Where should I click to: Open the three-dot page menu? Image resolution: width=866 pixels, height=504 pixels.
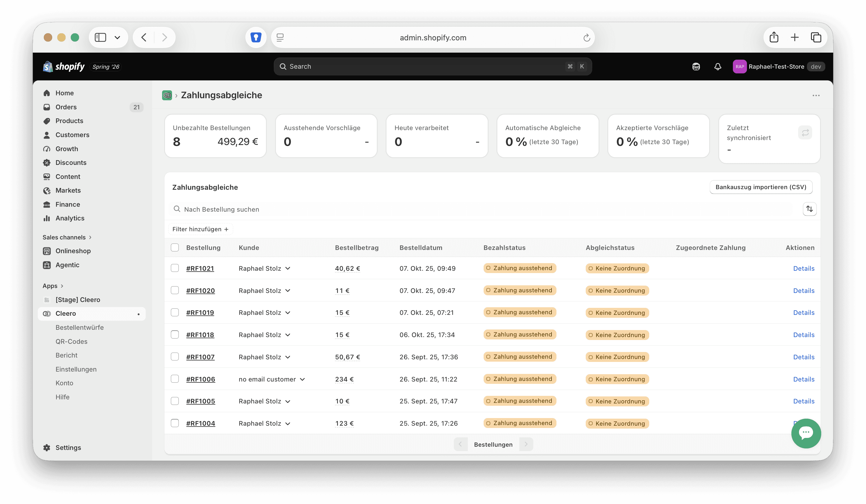(x=816, y=95)
